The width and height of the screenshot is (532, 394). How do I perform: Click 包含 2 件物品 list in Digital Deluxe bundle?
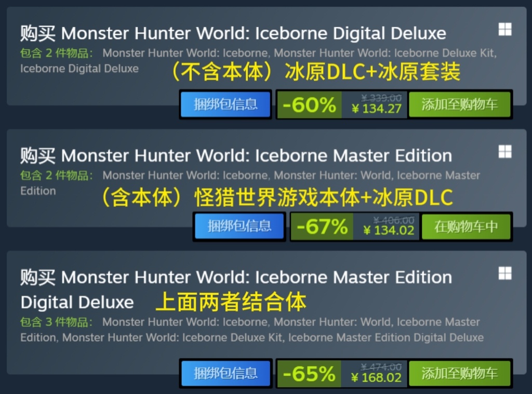[x=258, y=60]
